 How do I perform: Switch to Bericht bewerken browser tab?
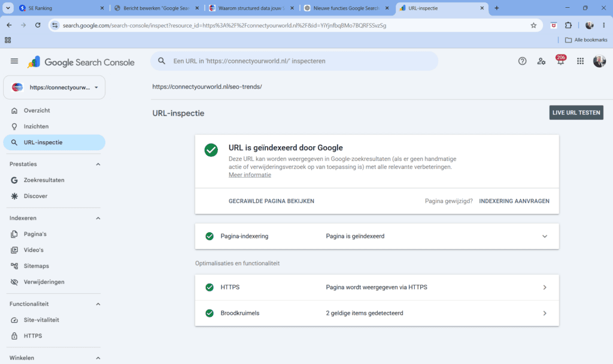[x=156, y=8]
